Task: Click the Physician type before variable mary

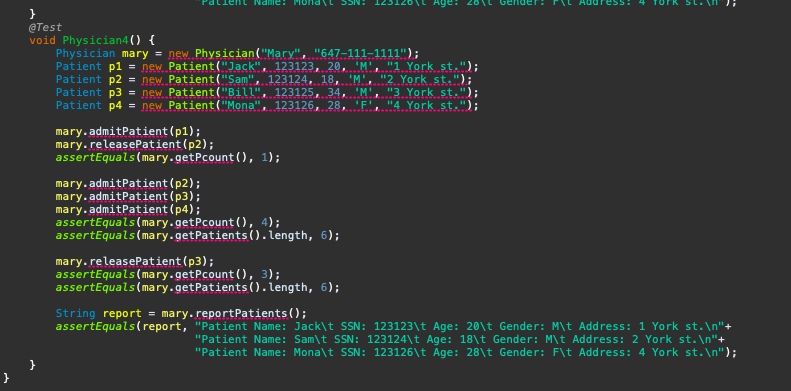Action: click(85, 53)
